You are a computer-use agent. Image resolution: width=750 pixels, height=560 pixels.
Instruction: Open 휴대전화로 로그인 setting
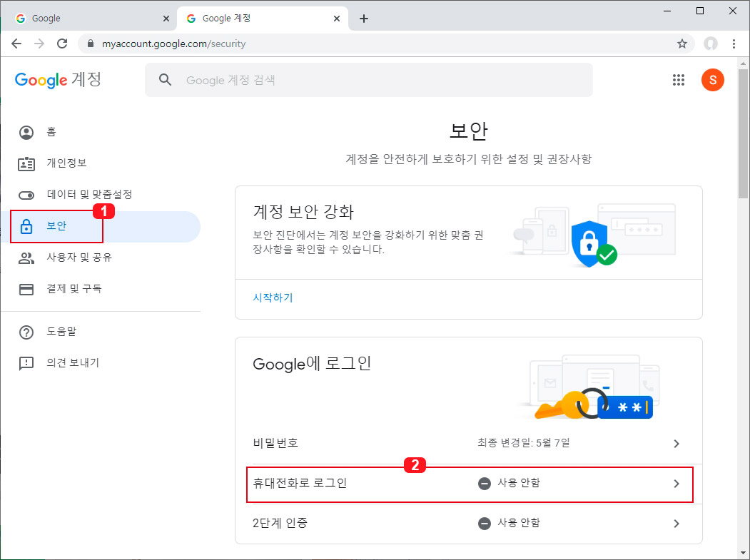tap(469, 484)
